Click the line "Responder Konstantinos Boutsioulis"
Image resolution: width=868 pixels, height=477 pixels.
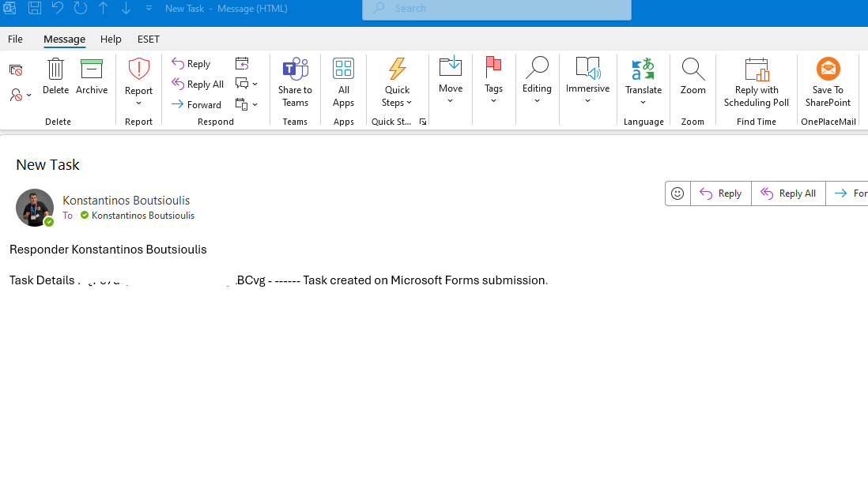[x=108, y=250]
